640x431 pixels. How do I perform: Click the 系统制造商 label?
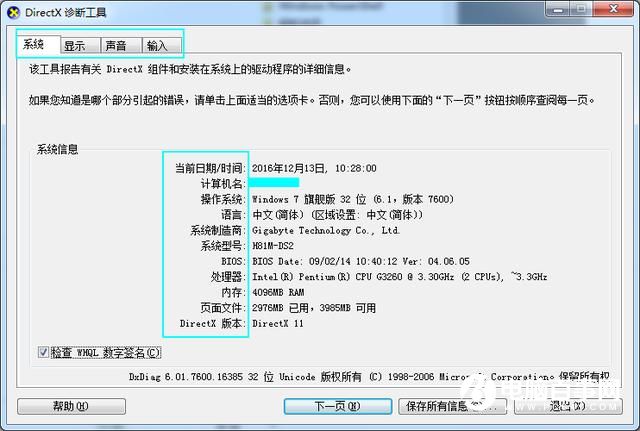[218, 230]
